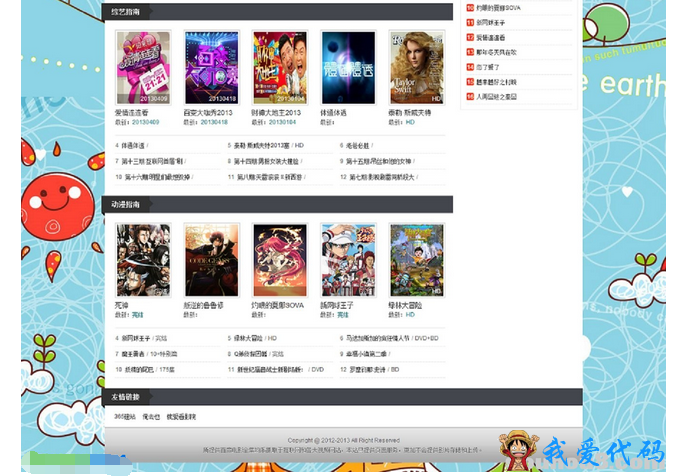
Task: Open variety list item 7, 第十三期
Action: pyautogui.click(x=150, y=161)
